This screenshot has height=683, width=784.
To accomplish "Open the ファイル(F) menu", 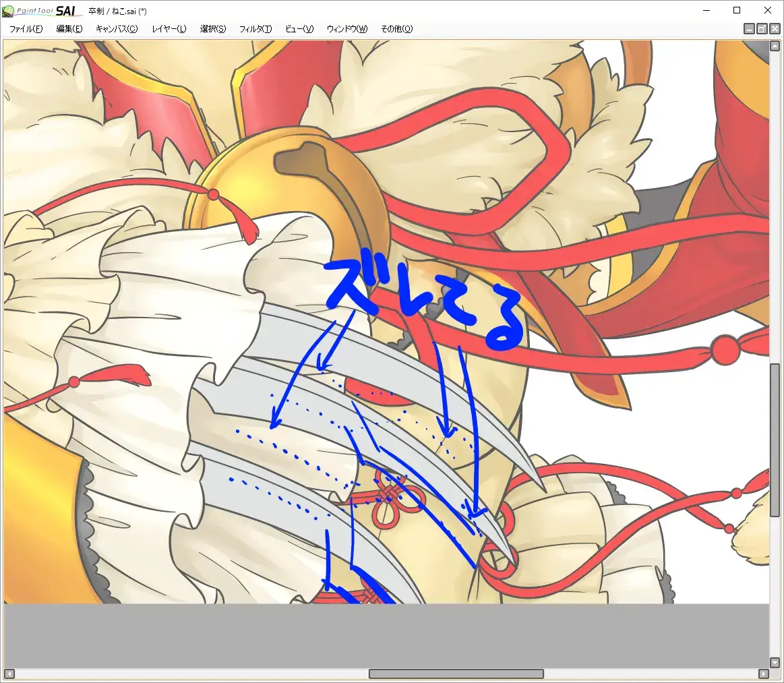I will pyautogui.click(x=26, y=29).
